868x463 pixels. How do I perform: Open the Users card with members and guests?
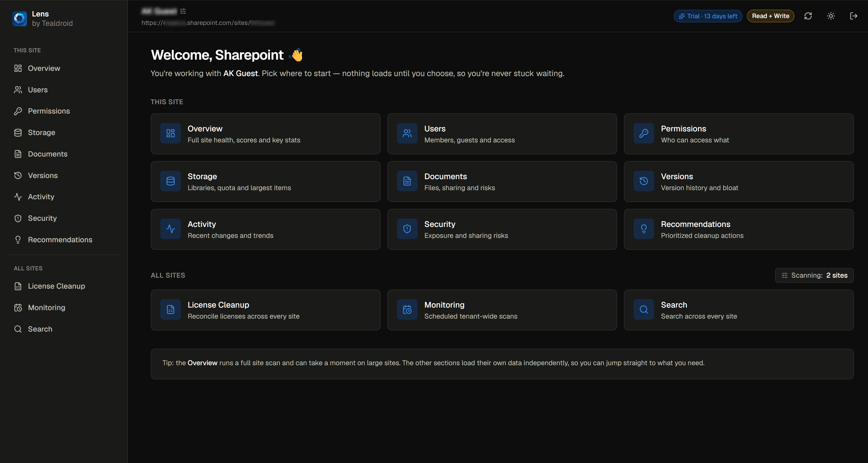click(x=502, y=134)
